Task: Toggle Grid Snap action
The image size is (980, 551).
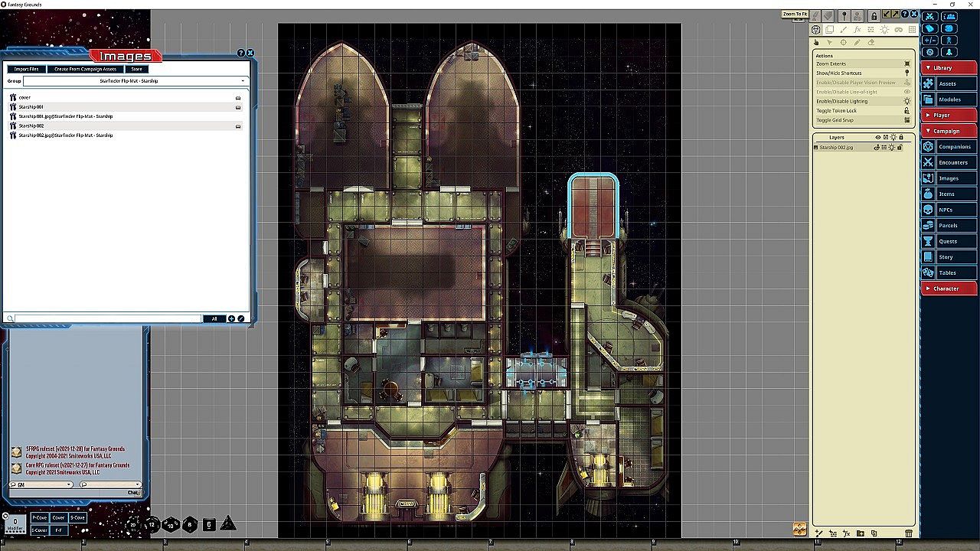Action: [864, 120]
